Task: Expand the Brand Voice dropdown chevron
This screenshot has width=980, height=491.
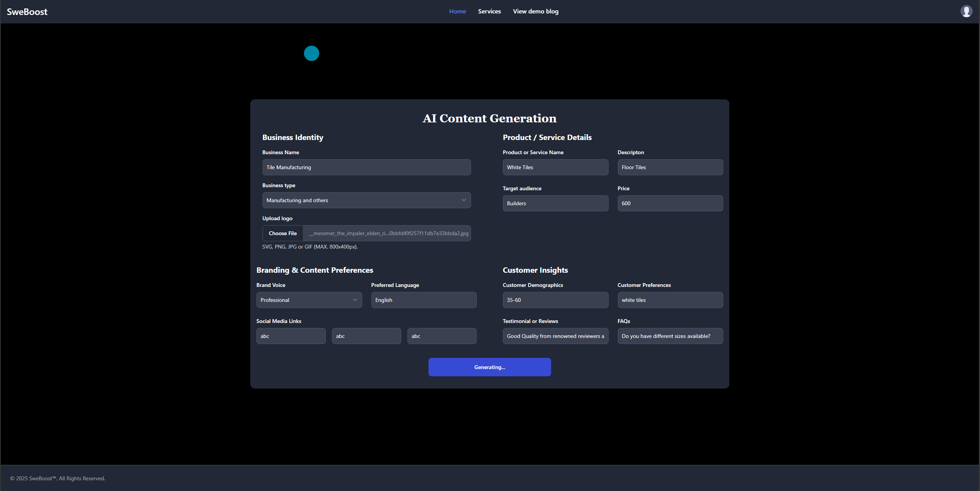Action: 355,300
